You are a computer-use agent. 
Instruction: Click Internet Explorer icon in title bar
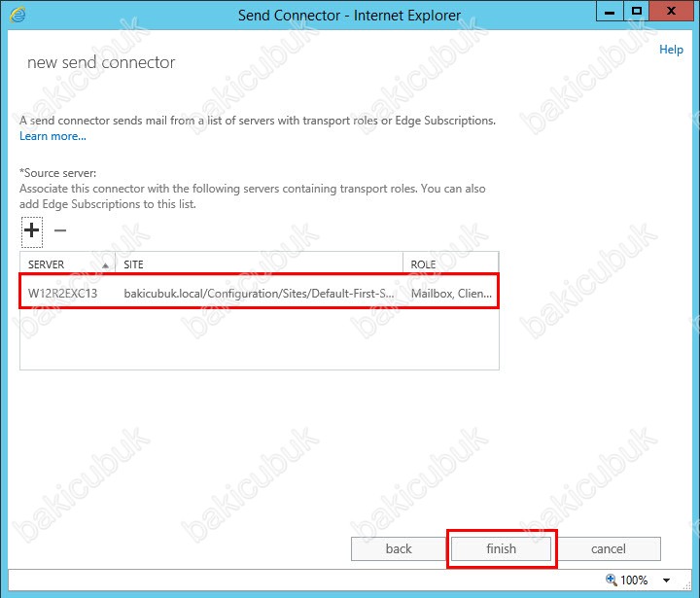pyautogui.click(x=17, y=15)
